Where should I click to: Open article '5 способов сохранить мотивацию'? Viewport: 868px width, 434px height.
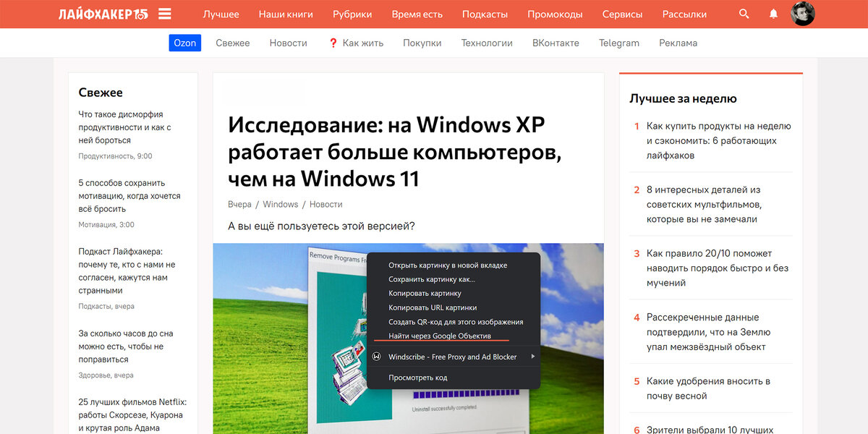point(129,196)
